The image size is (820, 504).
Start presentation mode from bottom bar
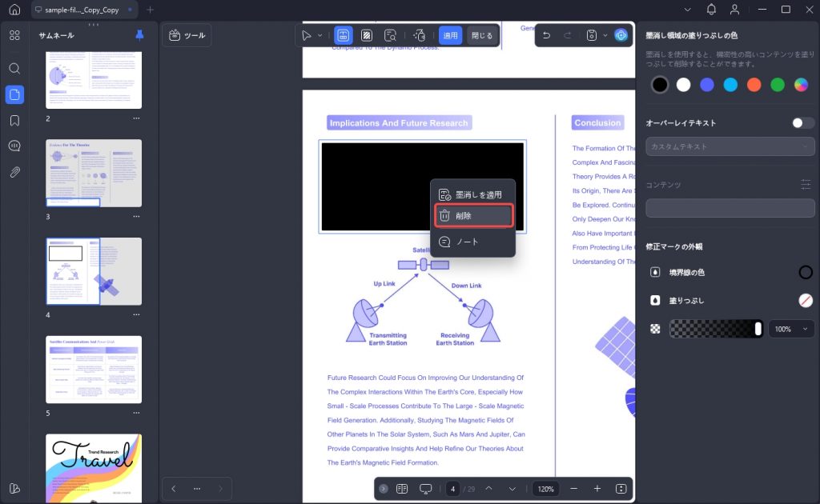coord(426,489)
